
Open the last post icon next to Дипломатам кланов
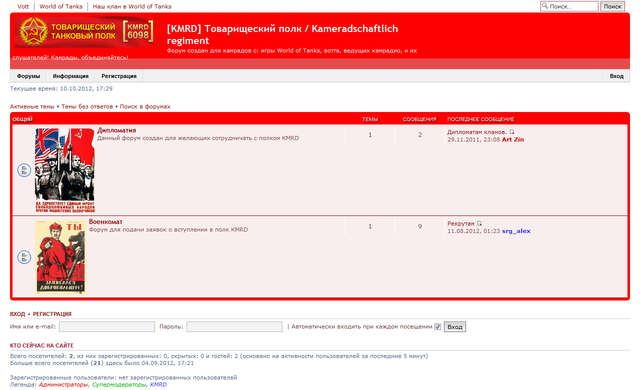coord(512,132)
